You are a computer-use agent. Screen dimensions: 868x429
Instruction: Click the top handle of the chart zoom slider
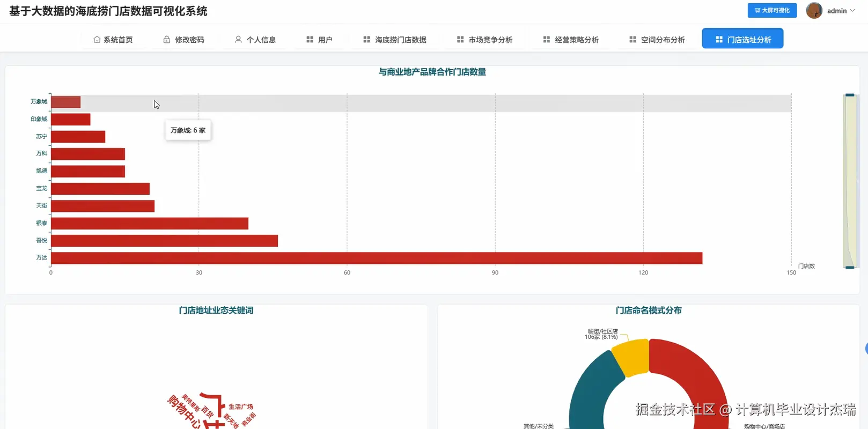point(850,95)
